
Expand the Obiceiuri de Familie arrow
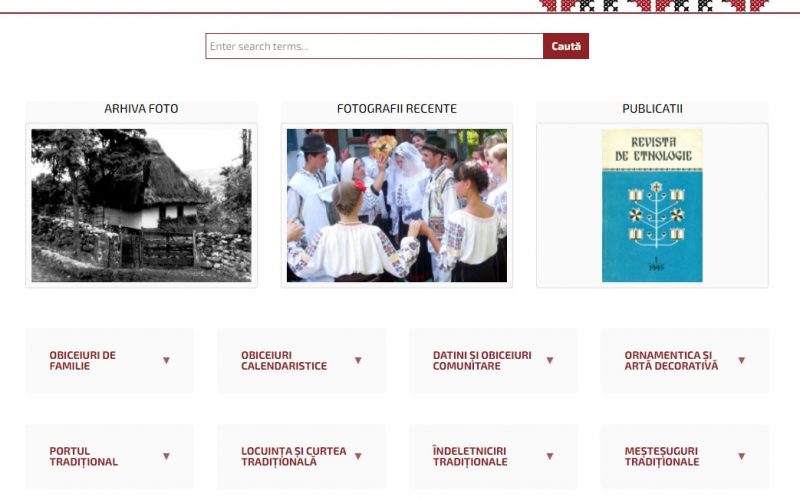point(166,361)
